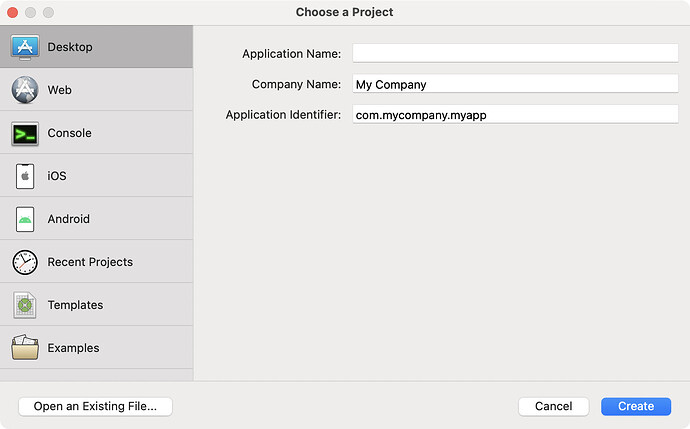
Task: Browse the Templates category label
Action: coord(75,305)
